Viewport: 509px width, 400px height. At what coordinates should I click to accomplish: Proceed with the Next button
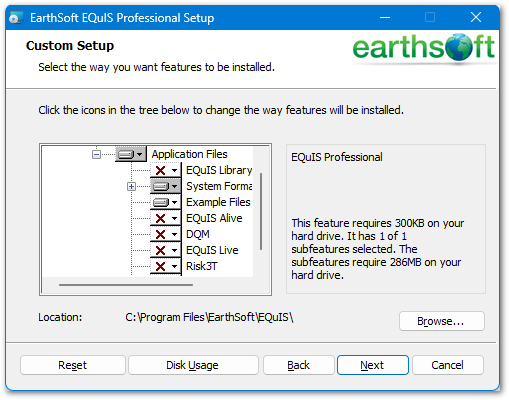pyautogui.click(x=373, y=365)
